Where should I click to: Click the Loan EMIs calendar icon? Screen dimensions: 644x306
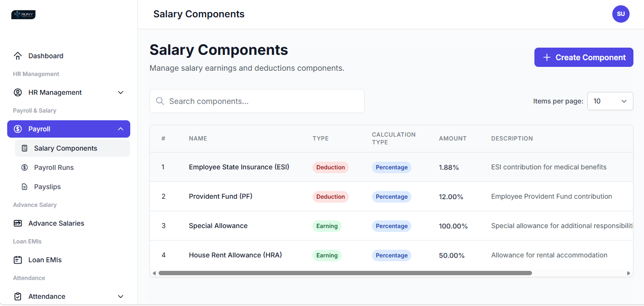pos(18,260)
